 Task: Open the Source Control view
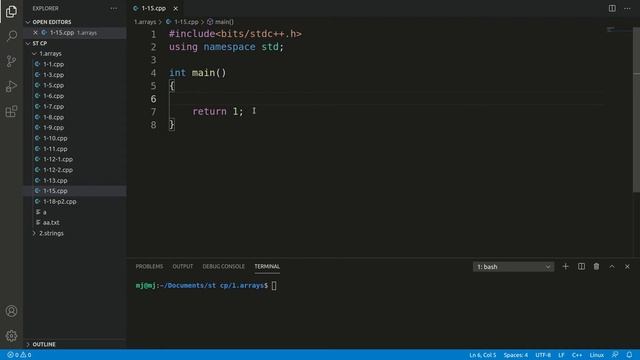click(x=11, y=61)
